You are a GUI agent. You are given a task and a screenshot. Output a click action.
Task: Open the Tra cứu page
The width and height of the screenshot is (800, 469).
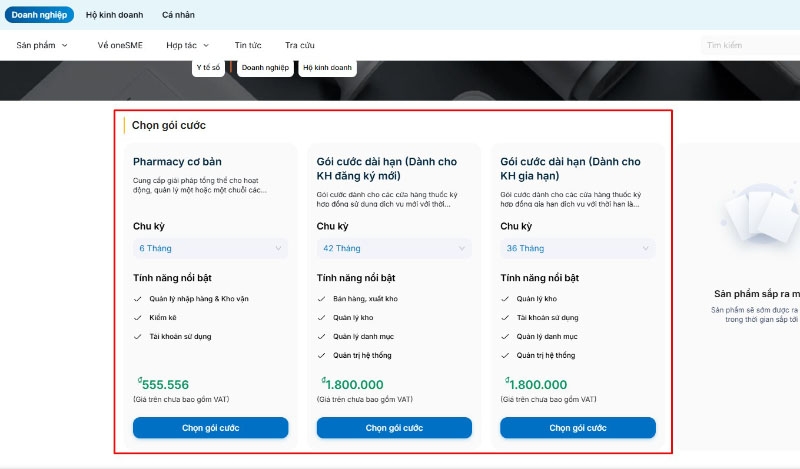point(299,45)
